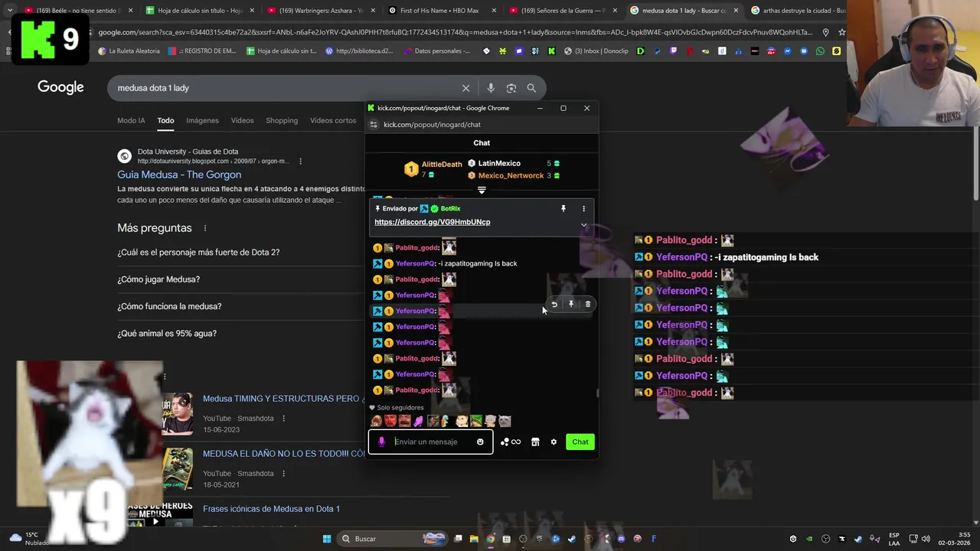The height and width of the screenshot is (551, 980).
Task: Open Frases icónicas de Medusa result
Action: [x=271, y=509]
